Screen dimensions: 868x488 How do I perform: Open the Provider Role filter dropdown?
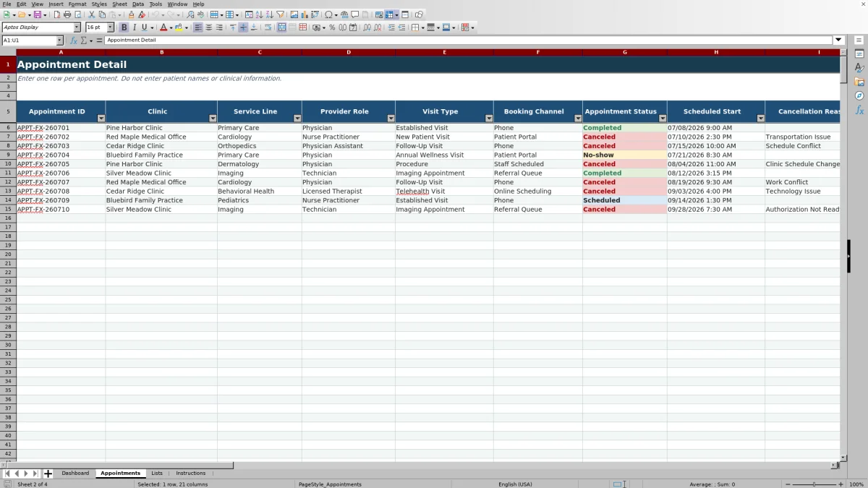coord(391,118)
